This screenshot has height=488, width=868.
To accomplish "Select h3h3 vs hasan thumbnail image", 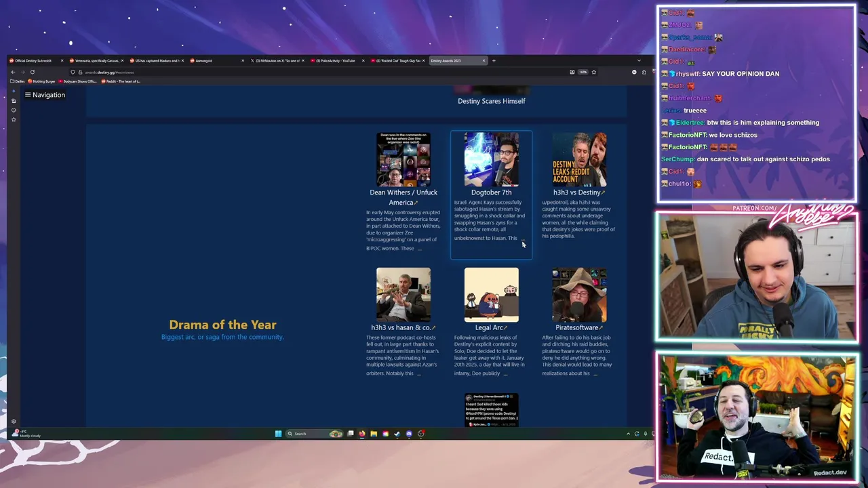I will [403, 295].
